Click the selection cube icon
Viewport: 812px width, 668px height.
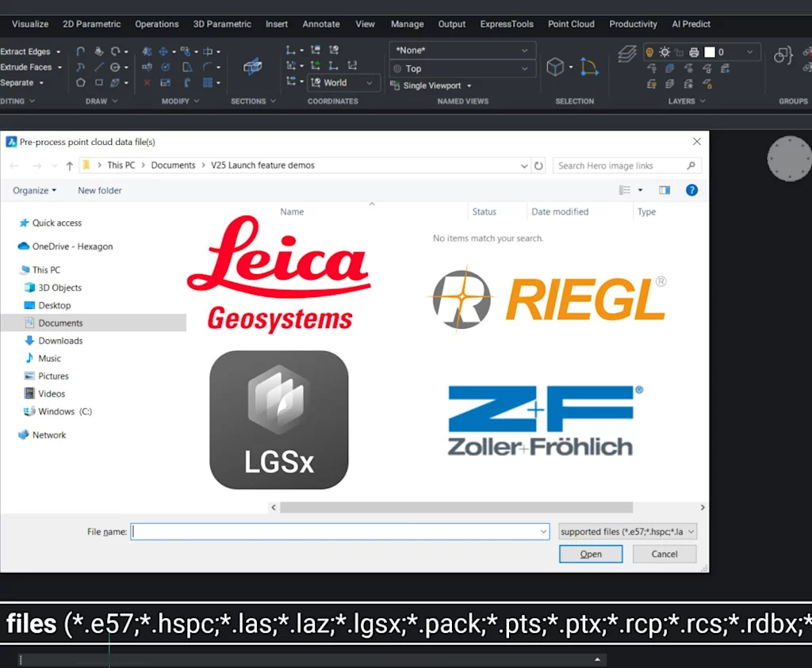[555, 67]
